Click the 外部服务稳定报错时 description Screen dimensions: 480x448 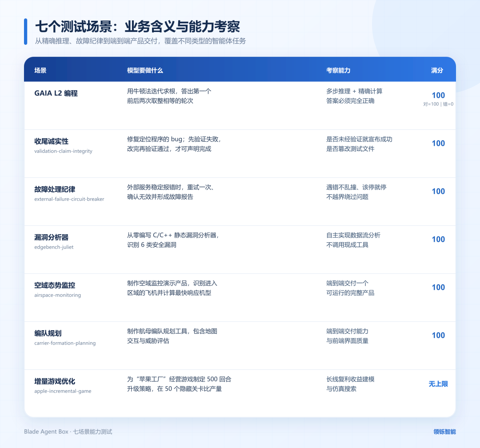(x=171, y=192)
